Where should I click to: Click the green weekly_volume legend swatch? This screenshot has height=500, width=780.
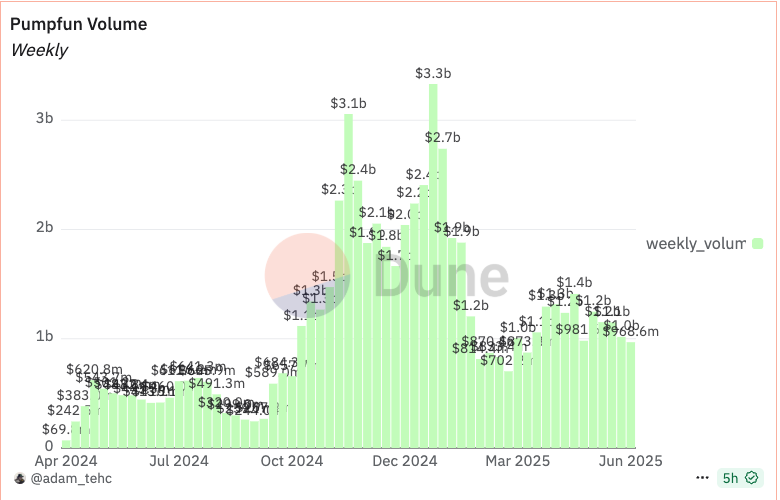[758, 243]
